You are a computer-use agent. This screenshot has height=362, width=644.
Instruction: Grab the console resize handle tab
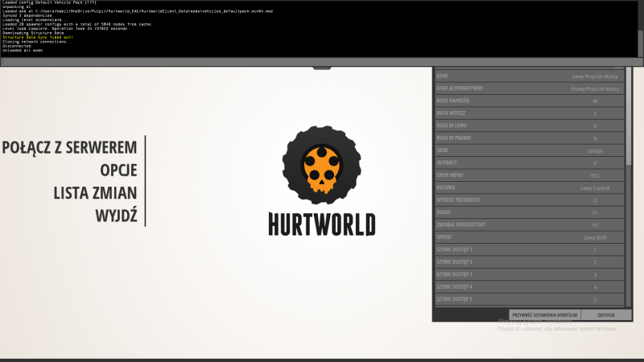[321, 68]
